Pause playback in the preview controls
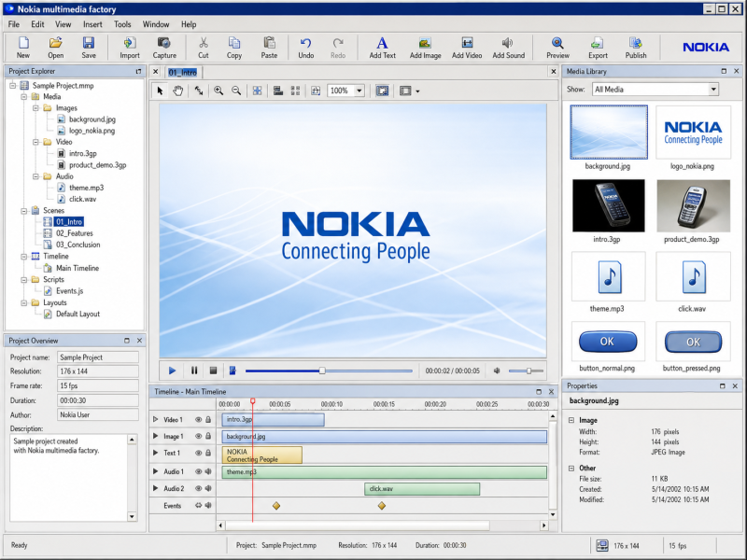Image resolution: width=747 pixels, height=560 pixels. pos(194,371)
